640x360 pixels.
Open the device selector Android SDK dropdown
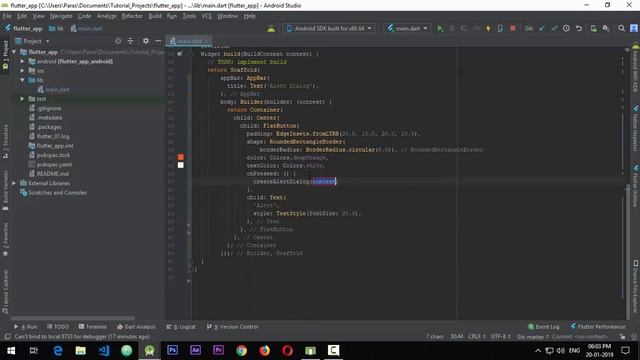(x=329, y=28)
